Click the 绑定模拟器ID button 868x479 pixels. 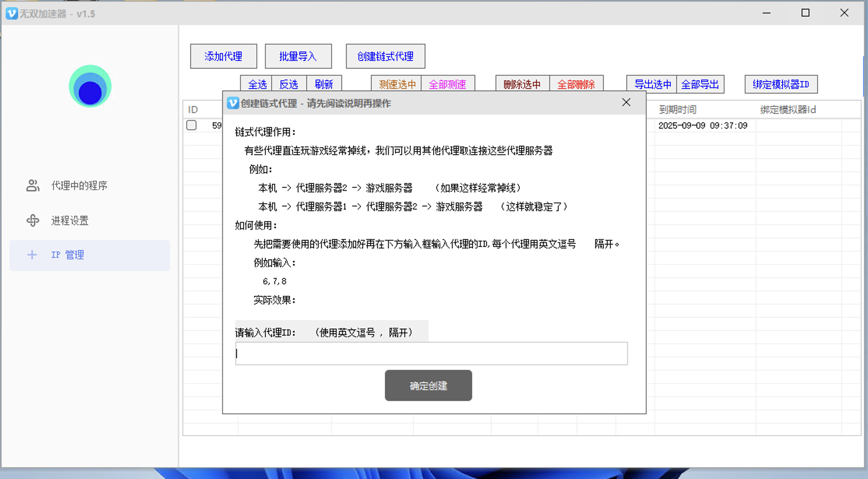coord(781,84)
